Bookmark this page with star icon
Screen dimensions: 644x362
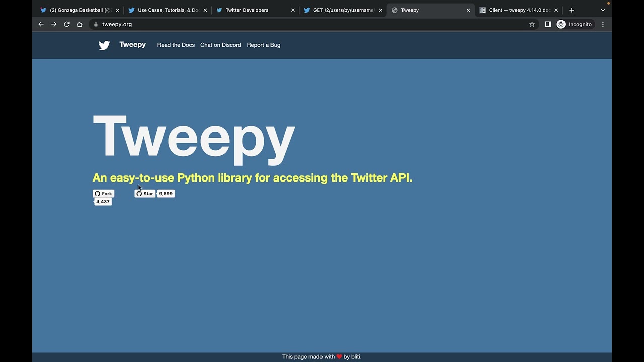coord(532,24)
